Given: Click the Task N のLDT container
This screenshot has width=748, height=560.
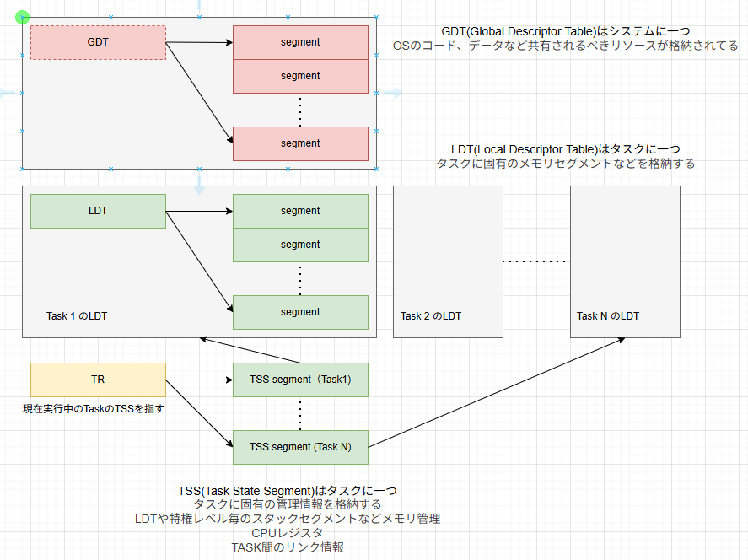Looking at the screenshot, I should click(625, 253).
